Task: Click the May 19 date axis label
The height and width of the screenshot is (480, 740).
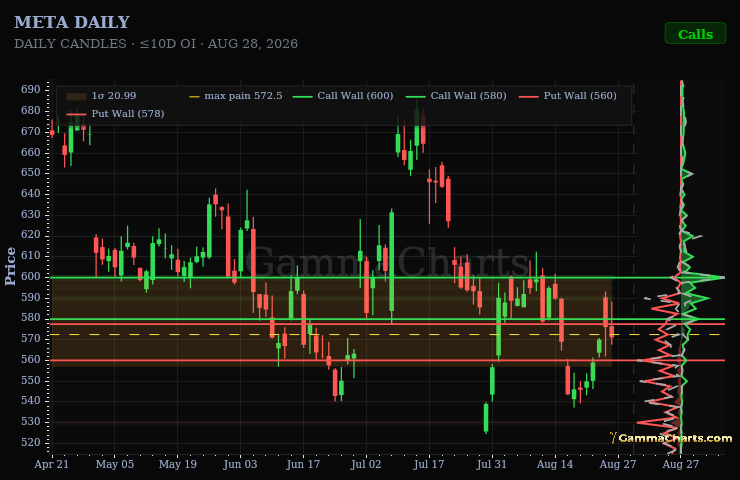Action: click(x=177, y=464)
